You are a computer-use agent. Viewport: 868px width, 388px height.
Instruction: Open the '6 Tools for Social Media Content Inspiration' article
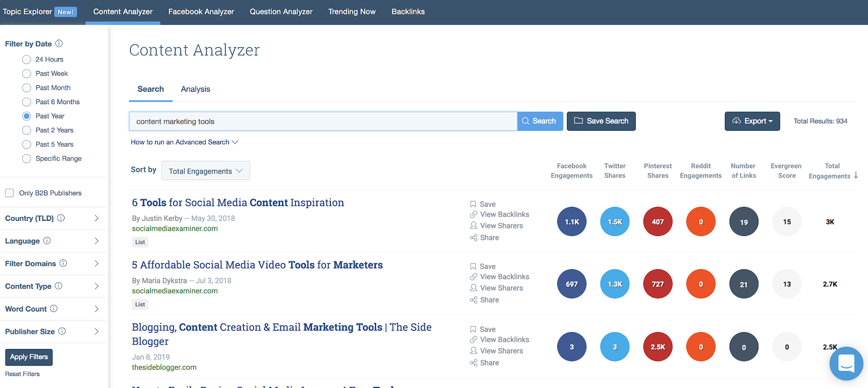pos(238,202)
